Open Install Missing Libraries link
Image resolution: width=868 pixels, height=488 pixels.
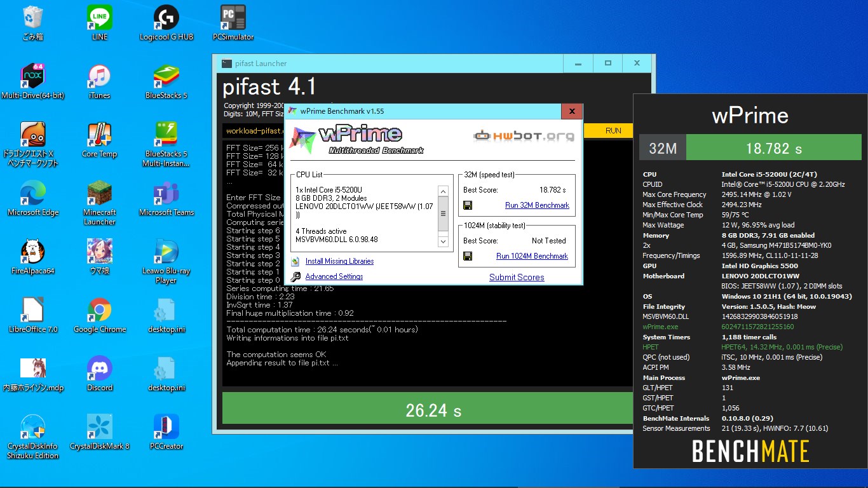coord(339,261)
